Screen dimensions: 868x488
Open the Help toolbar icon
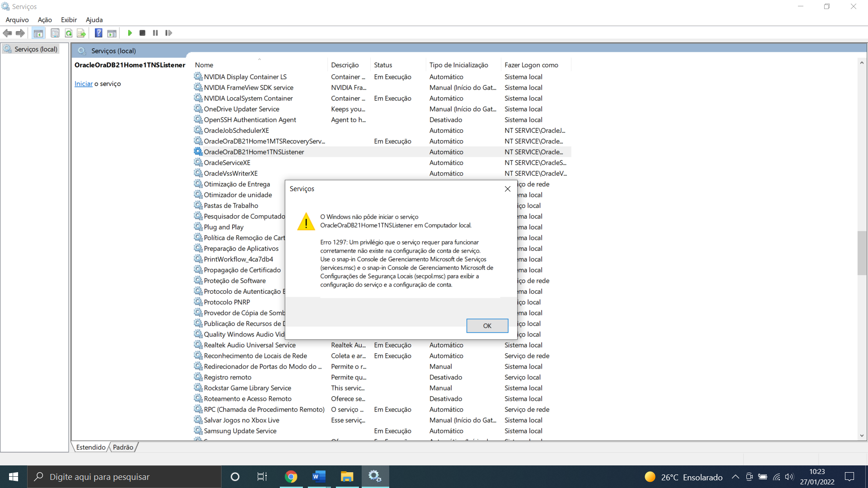click(x=99, y=33)
